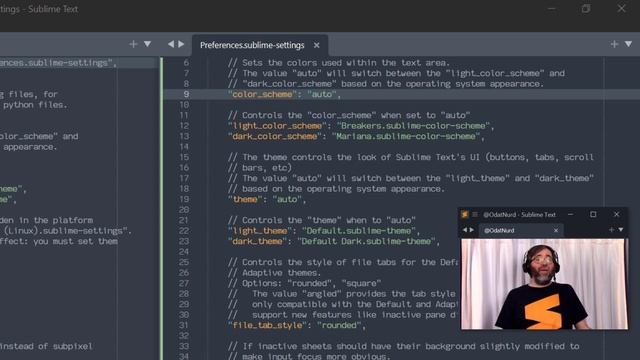Select @OdatNurd tab in small window
Image resolution: width=640 pixels, height=360 pixels.
pos(521,230)
